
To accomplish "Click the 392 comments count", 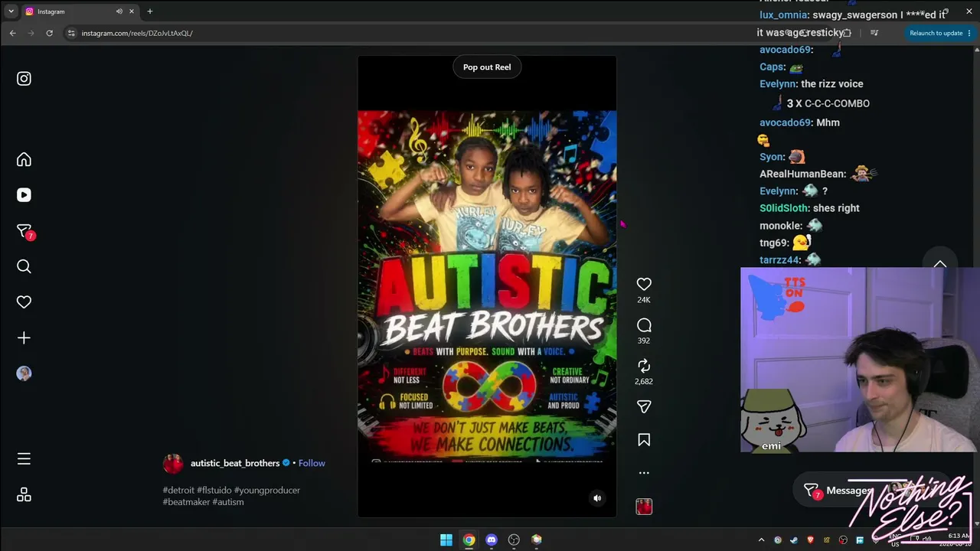I will [x=644, y=341].
